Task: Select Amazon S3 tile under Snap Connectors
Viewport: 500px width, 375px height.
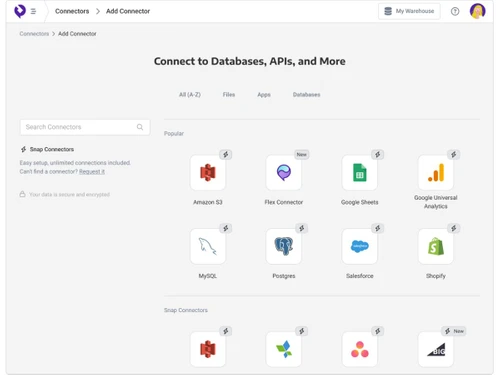Action: tap(208, 349)
